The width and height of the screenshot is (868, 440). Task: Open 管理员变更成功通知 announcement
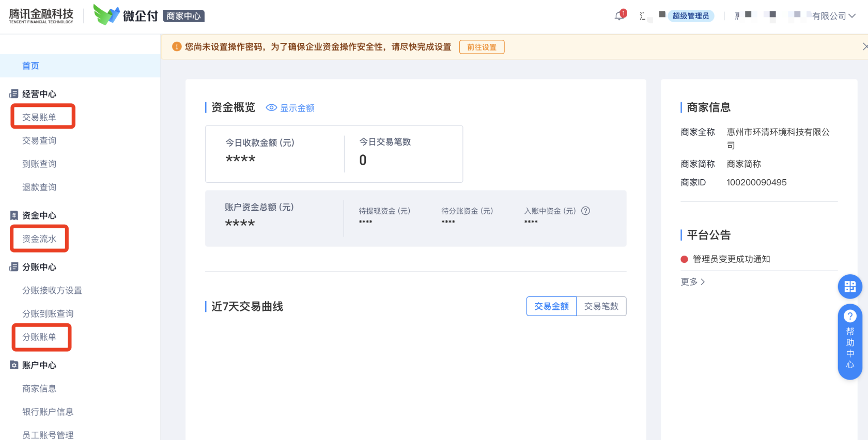pyautogui.click(x=732, y=259)
